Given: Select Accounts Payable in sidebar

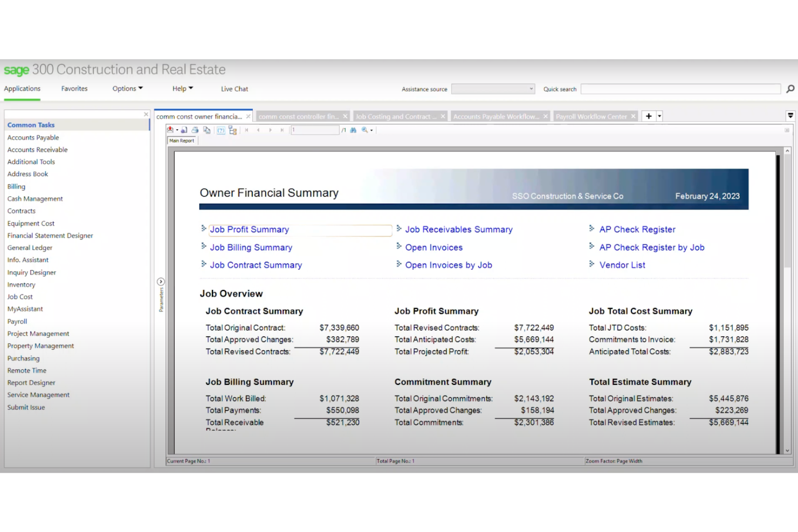Looking at the screenshot, I should pos(33,138).
